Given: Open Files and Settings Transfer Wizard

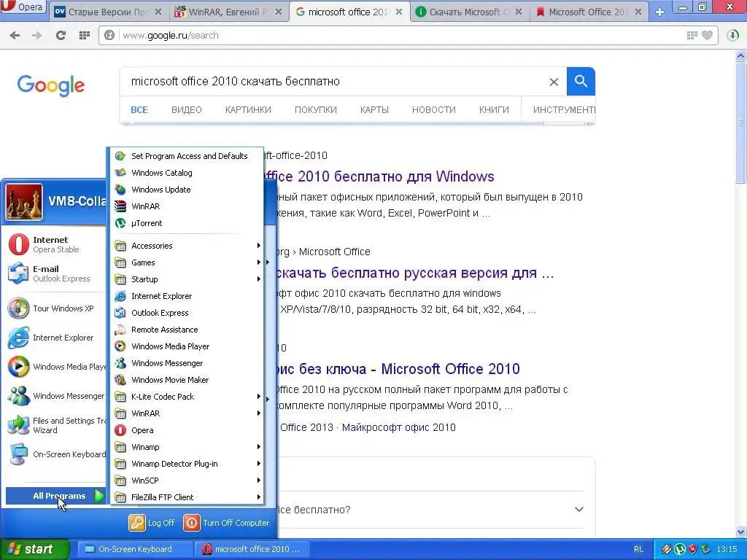Looking at the screenshot, I should pos(55,425).
